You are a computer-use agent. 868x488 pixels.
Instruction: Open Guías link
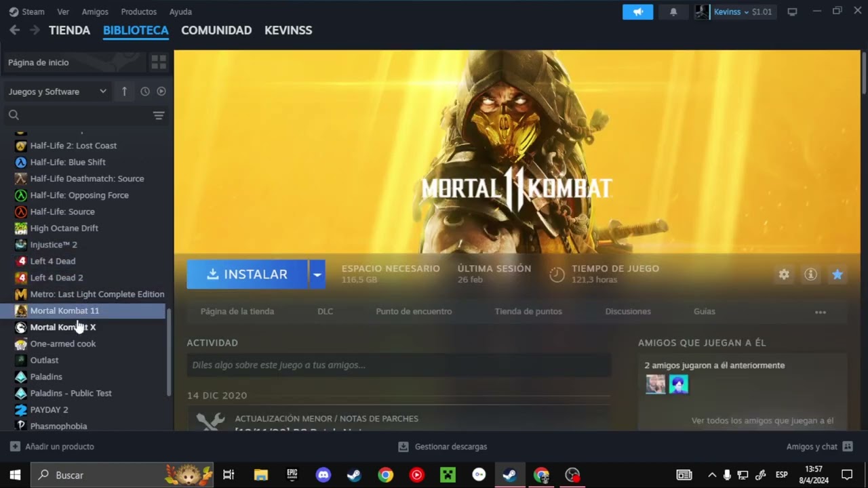[705, 312]
